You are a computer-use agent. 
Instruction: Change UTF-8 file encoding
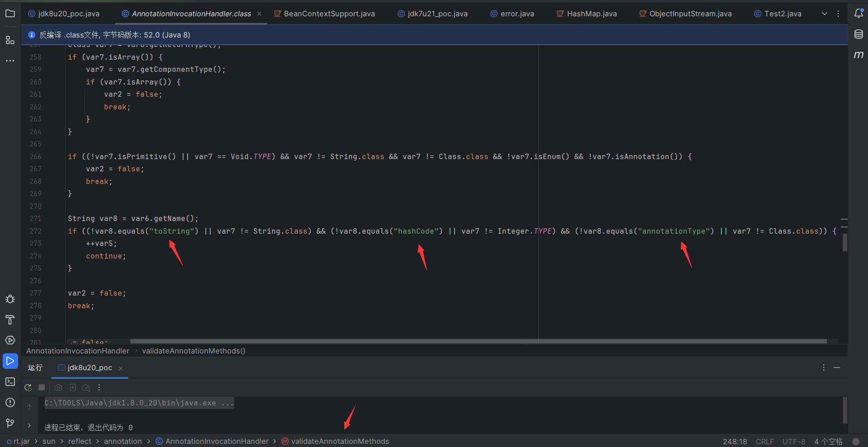click(794, 442)
